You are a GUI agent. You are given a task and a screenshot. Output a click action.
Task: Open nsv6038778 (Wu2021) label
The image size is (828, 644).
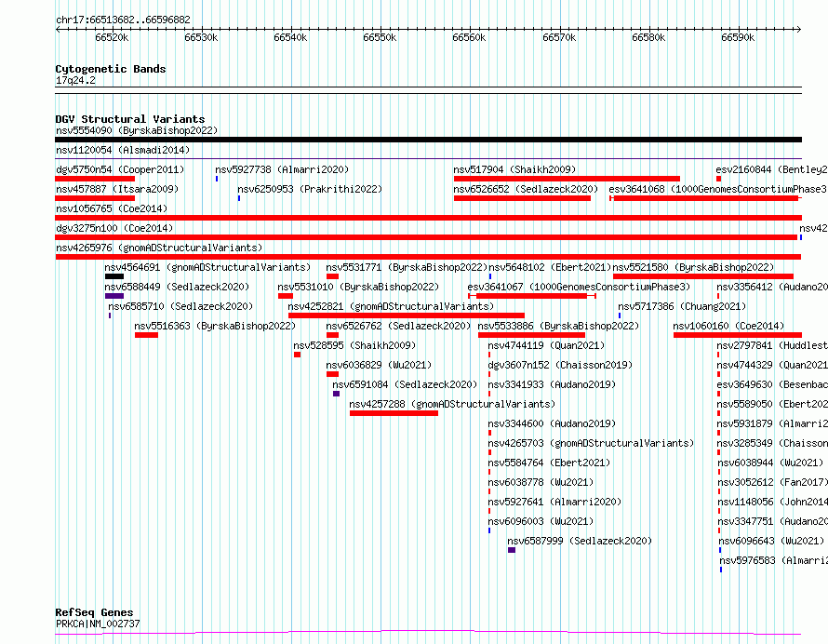coord(541,482)
